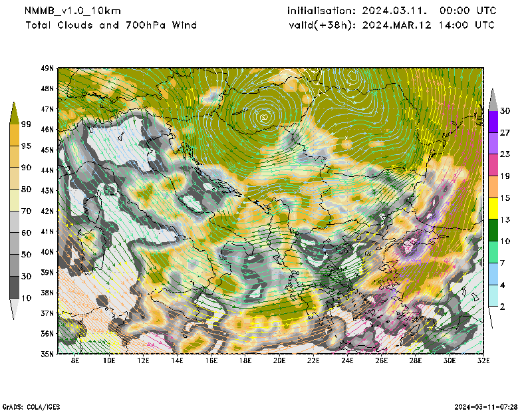Pick the yellow 13–15 wind legend swatch
The width and height of the screenshot is (532, 411).
pyautogui.click(x=493, y=209)
